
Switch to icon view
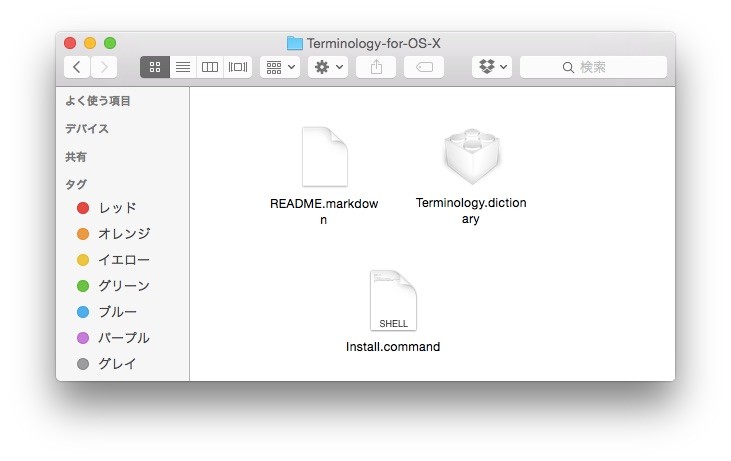pos(155,67)
